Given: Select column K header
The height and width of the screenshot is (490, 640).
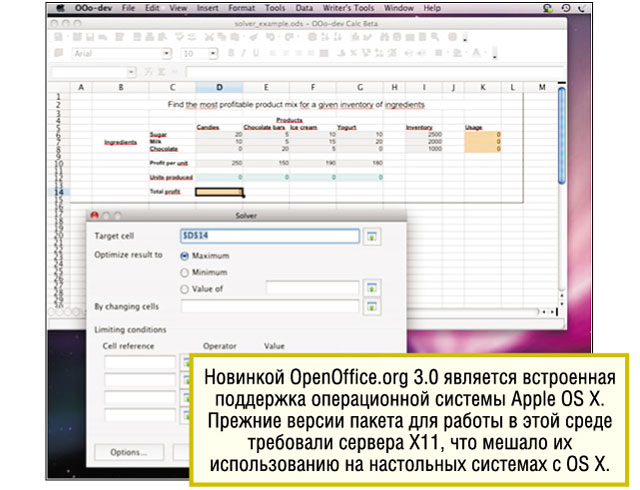Looking at the screenshot, I should point(483,87).
